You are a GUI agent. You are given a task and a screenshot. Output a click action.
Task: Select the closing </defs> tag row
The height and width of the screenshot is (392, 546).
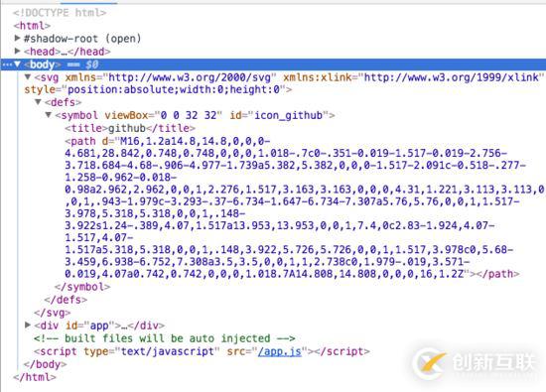(x=66, y=300)
